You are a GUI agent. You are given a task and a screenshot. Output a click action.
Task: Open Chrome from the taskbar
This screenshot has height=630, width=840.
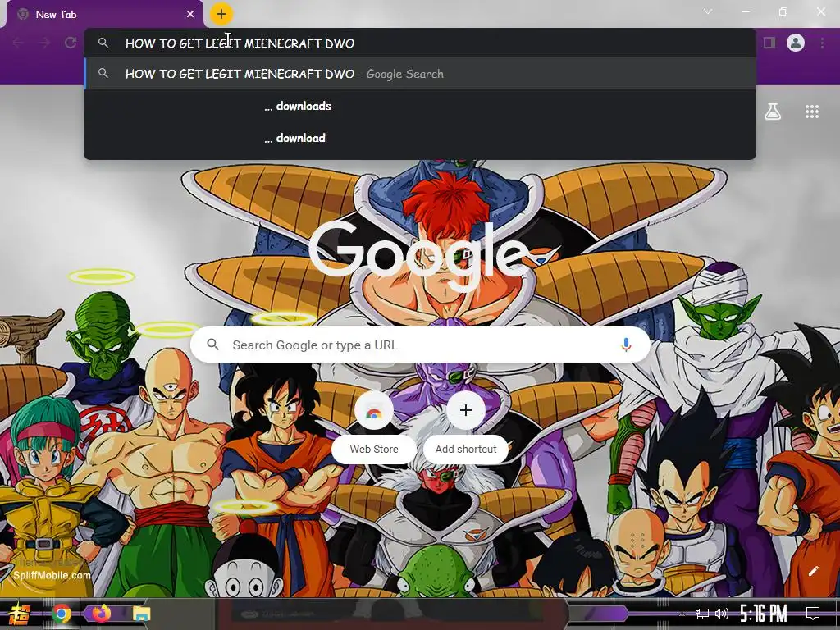(61, 614)
